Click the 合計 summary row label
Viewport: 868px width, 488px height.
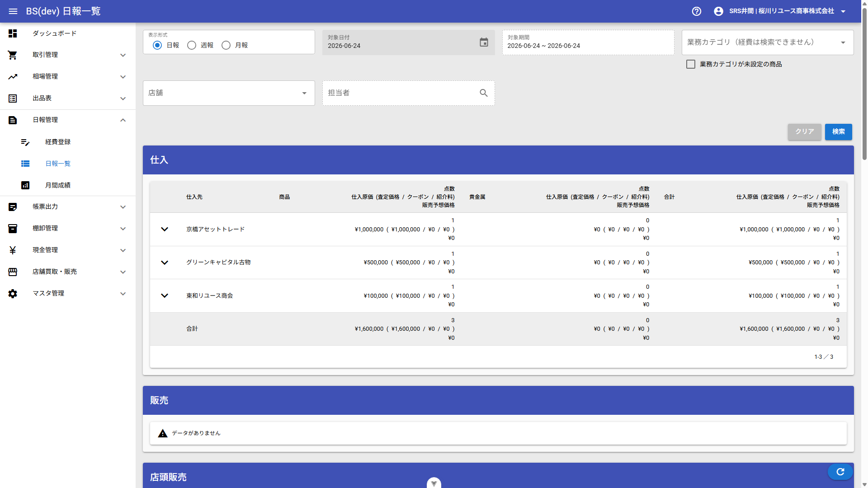[x=192, y=329]
